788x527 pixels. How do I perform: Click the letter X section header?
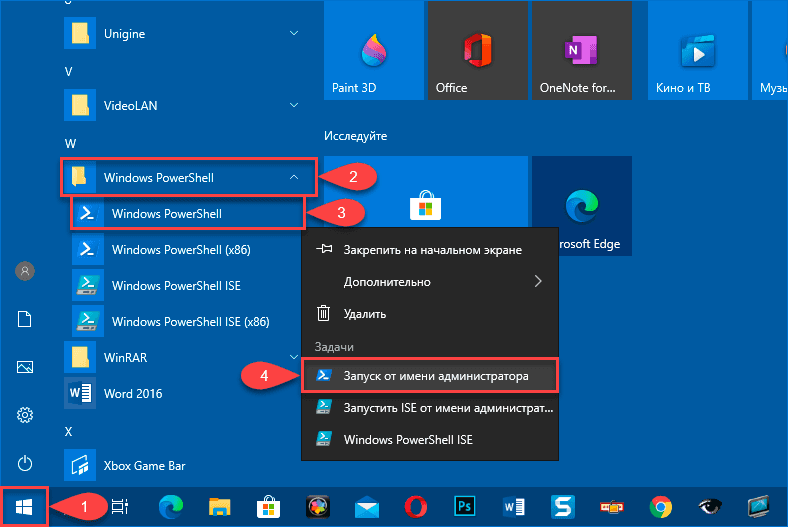pyautogui.click(x=69, y=432)
